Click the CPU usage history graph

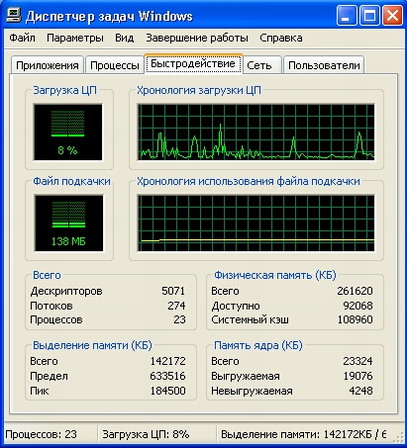256,132
